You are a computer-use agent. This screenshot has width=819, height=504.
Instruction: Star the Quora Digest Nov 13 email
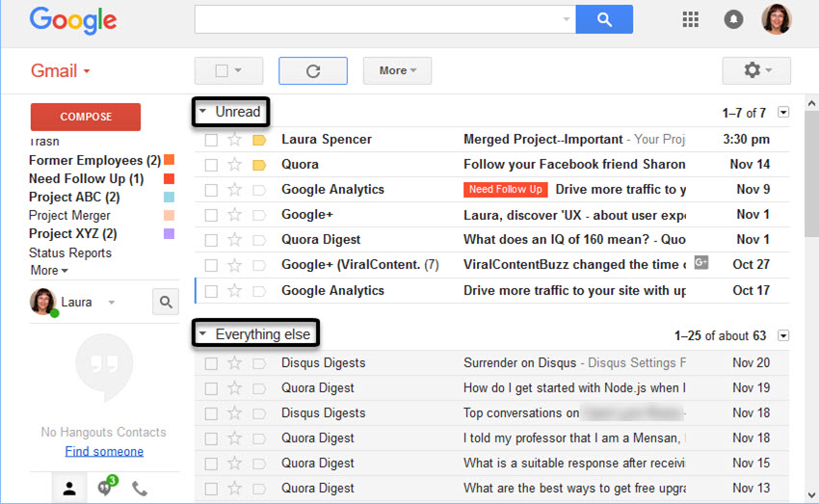(234, 489)
